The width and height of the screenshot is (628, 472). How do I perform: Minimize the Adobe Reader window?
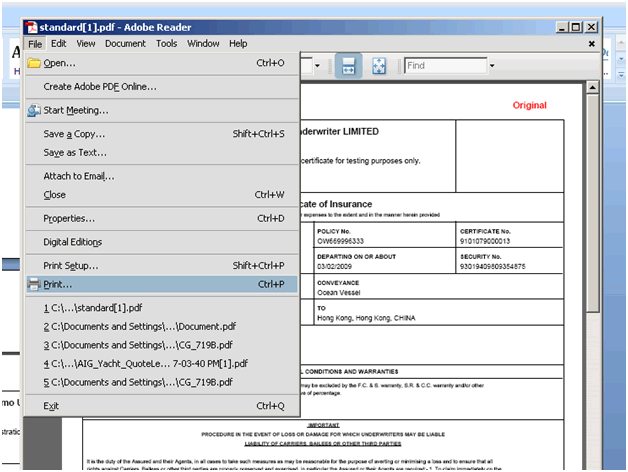click(562, 27)
